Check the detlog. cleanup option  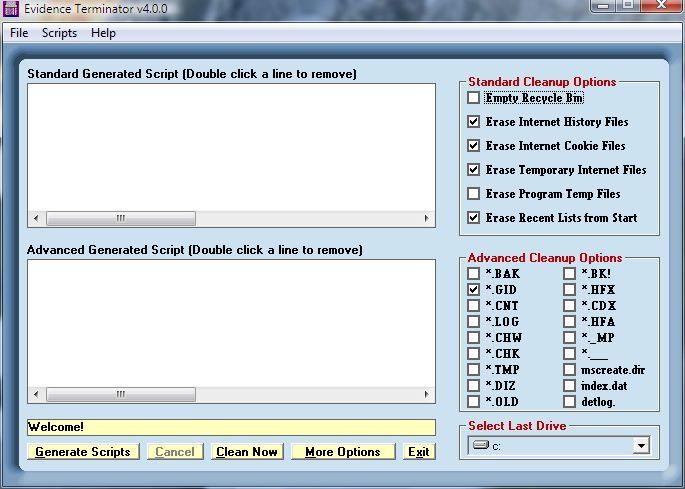pyautogui.click(x=569, y=402)
